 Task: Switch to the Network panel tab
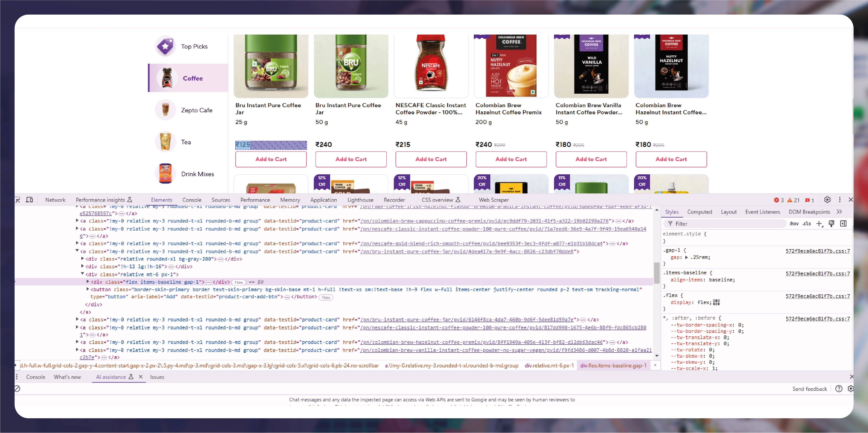click(55, 200)
